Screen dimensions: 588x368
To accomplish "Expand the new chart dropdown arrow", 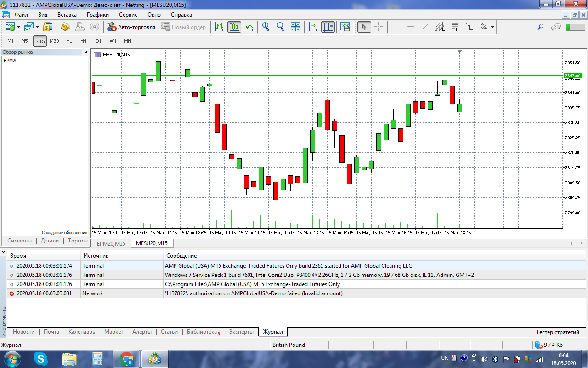I will pos(18,27).
